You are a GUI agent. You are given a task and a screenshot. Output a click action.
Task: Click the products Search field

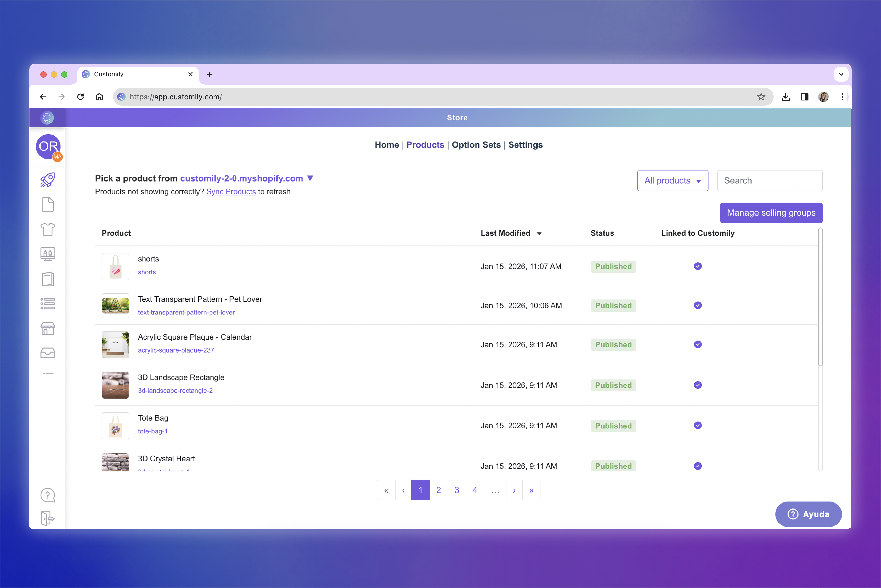tap(770, 181)
